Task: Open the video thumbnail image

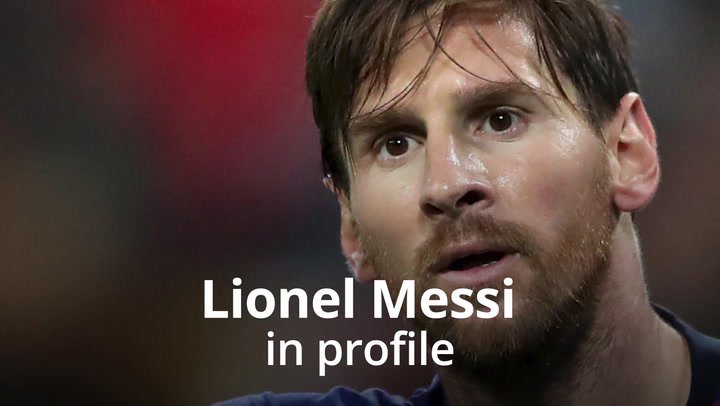Action: (360, 203)
